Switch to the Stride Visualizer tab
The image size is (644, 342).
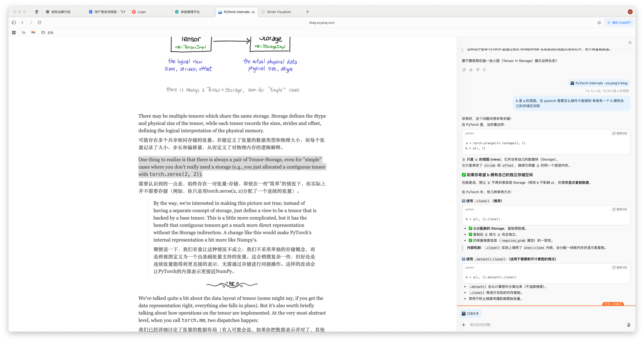pyautogui.click(x=279, y=12)
